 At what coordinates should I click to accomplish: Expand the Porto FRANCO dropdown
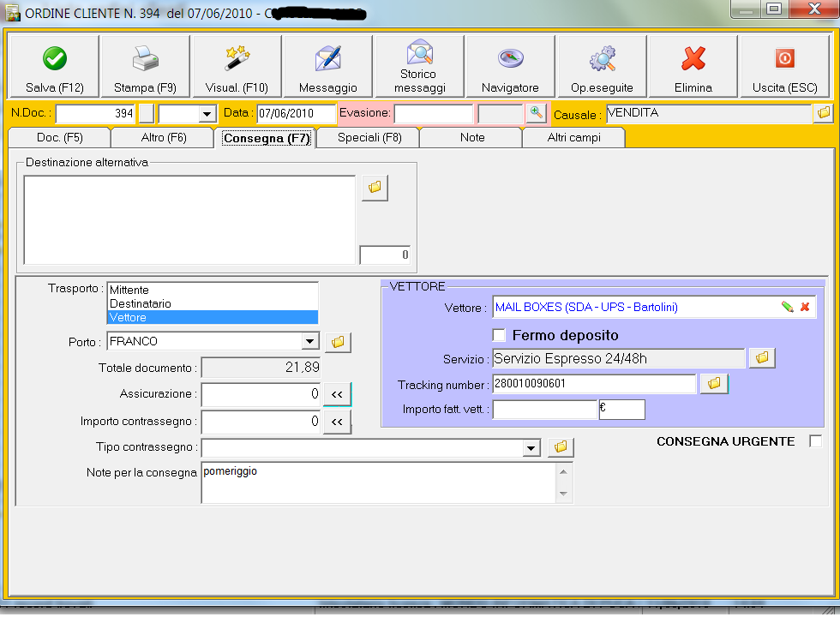pyautogui.click(x=309, y=341)
